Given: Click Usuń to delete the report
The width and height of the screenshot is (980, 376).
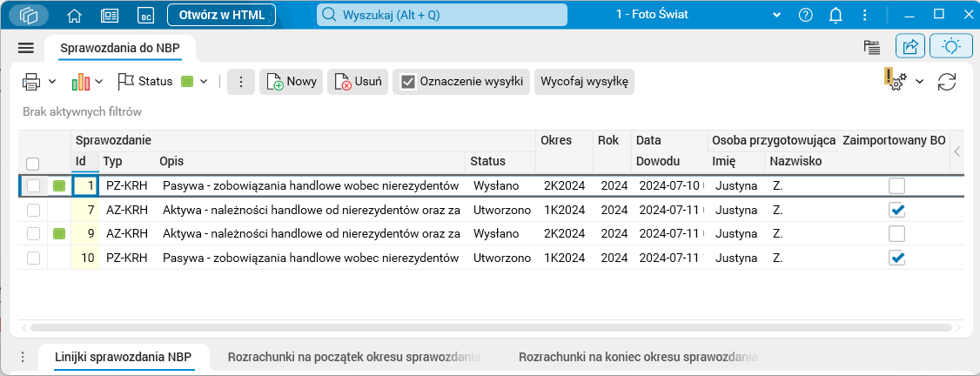Looking at the screenshot, I should click(358, 82).
